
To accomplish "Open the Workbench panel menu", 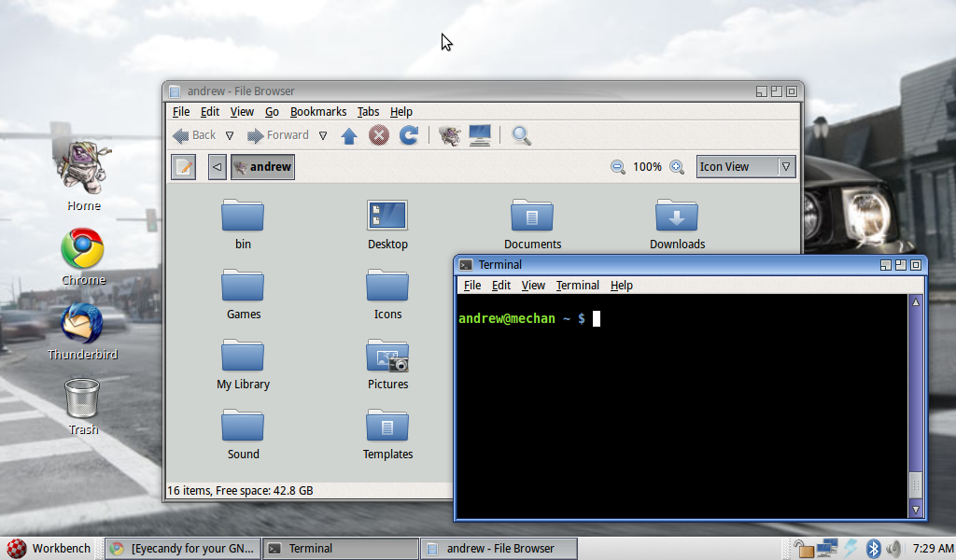I will (x=49, y=549).
